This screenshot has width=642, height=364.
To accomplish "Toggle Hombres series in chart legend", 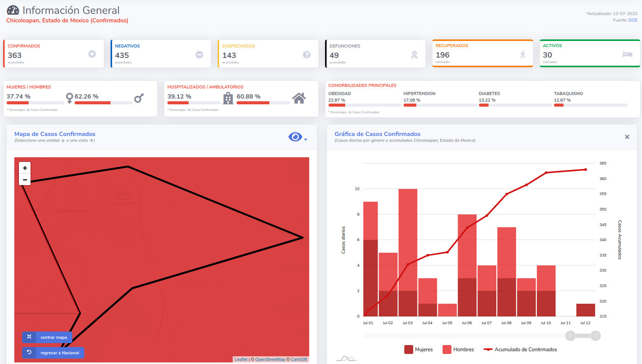I will (x=458, y=349).
